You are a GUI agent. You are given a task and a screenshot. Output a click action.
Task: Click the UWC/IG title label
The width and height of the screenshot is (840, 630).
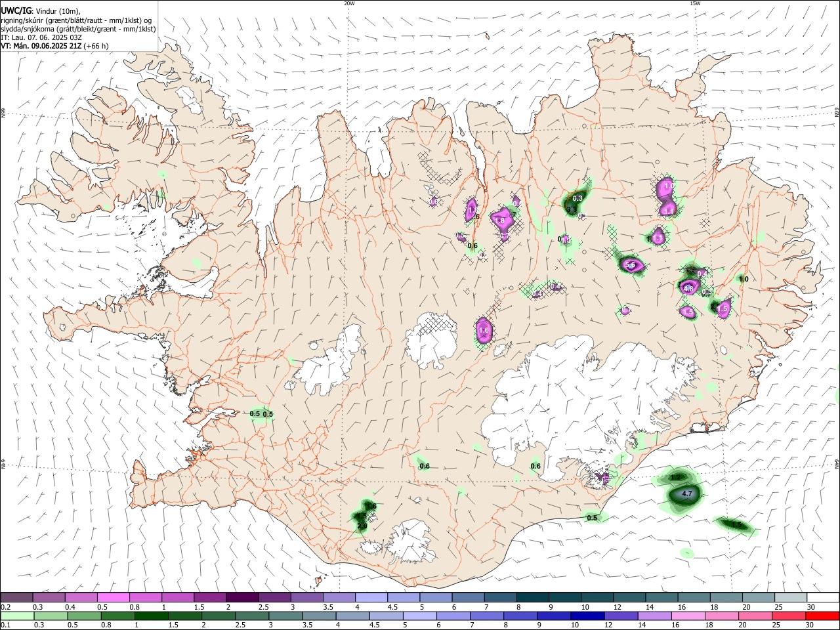click(x=16, y=10)
